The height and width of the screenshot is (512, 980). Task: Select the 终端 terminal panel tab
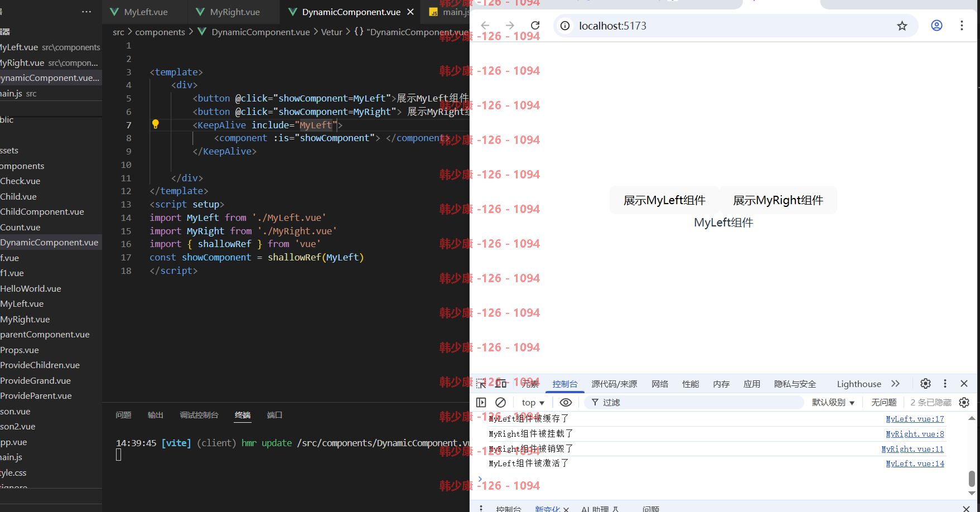pos(243,415)
